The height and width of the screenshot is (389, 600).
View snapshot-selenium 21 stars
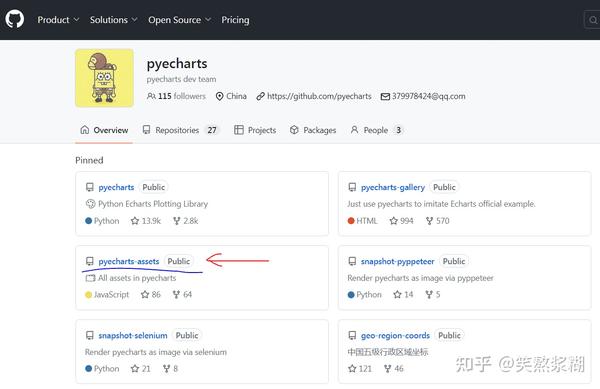[x=140, y=369]
